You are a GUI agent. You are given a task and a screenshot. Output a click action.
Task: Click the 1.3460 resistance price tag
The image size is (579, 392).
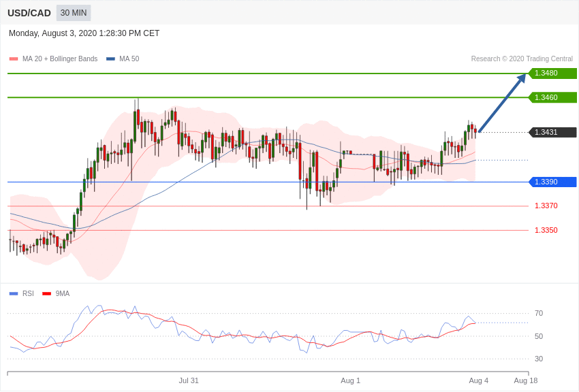point(552,97)
